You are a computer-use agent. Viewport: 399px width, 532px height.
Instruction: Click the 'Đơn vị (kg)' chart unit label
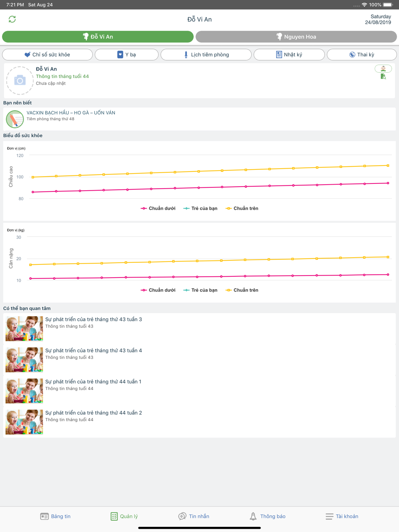16,230
